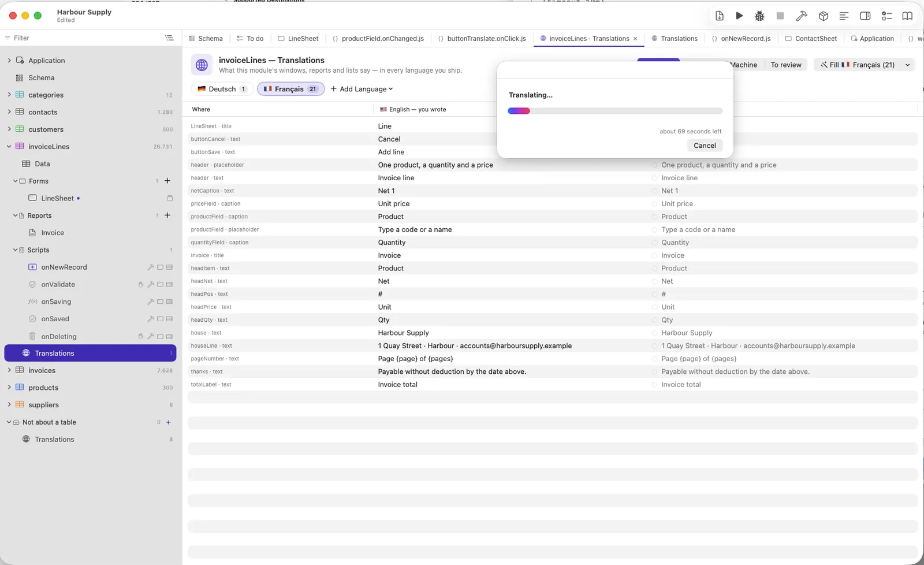
Task: Add a new report with plus icon
Action: pyautogui.click(x=167, y=215)
